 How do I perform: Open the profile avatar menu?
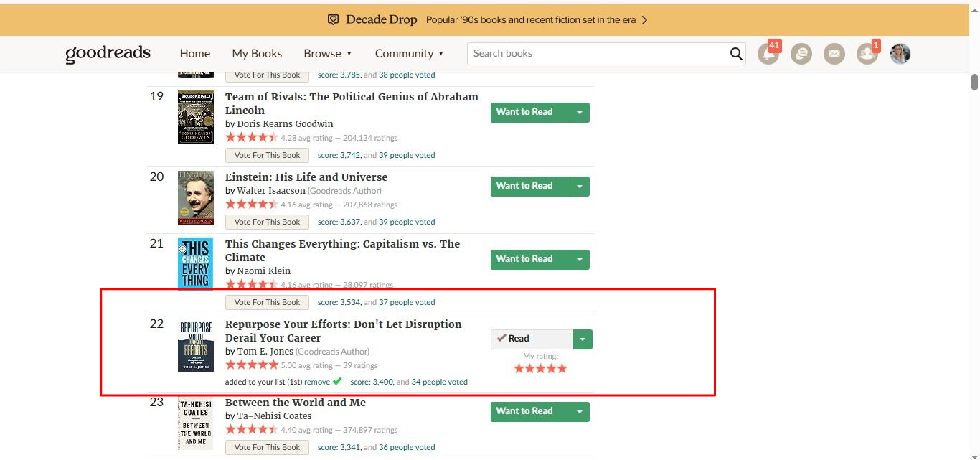(x=900, y=54)
